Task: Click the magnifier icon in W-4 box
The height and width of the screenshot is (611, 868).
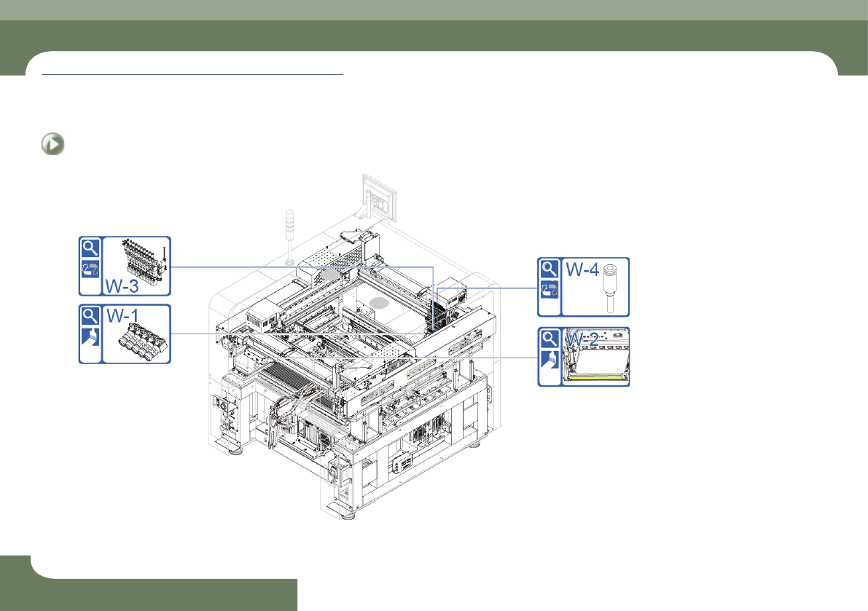Action: (x=549, y=269)
